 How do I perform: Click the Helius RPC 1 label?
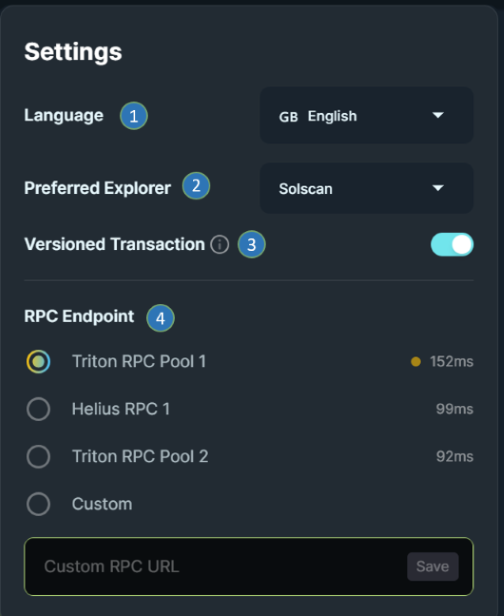(x=121, y=409)
